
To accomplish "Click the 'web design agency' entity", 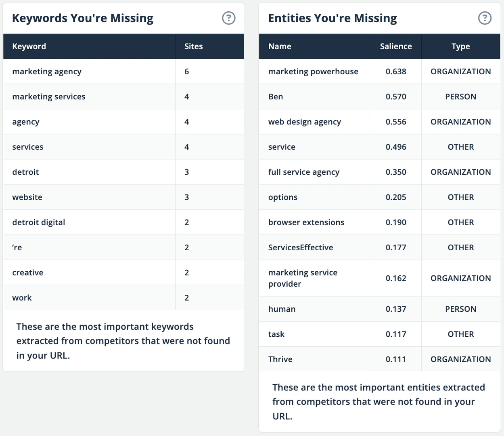I will click(305, 122).
